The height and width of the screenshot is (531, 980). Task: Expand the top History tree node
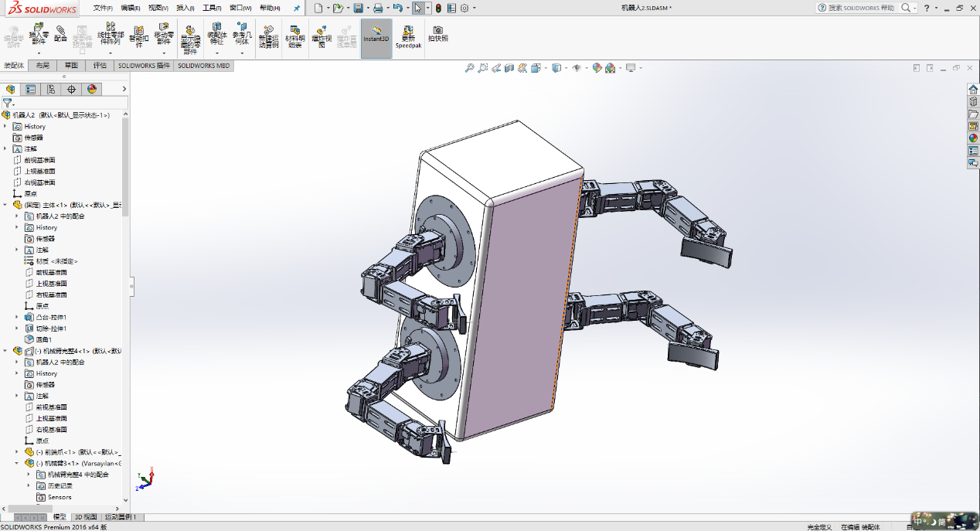(x=5, y=126)
